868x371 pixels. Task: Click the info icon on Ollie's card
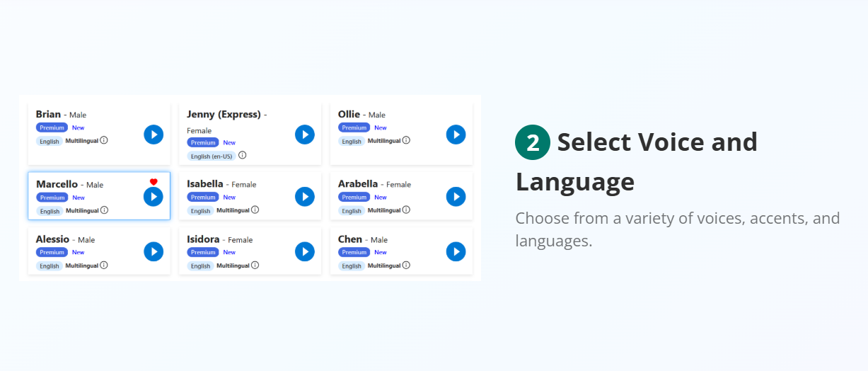tap(406, 140)
